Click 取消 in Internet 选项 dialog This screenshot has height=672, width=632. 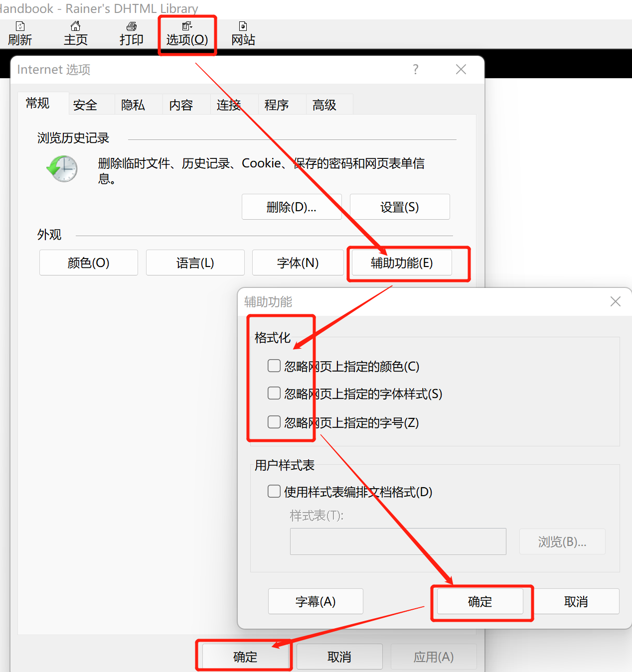click(x=339, y=657)
